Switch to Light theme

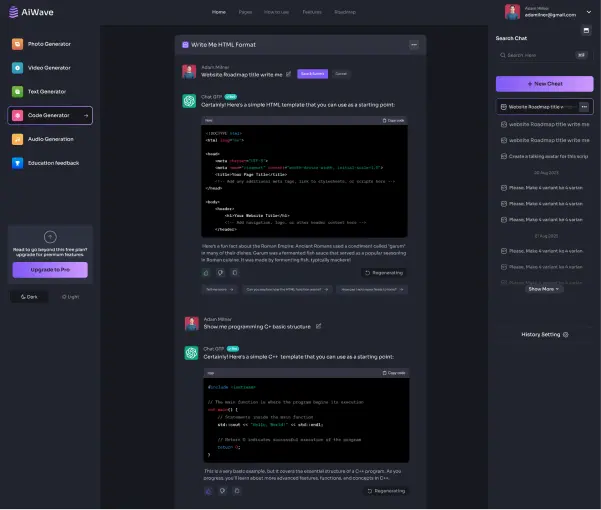coord(70,297)
